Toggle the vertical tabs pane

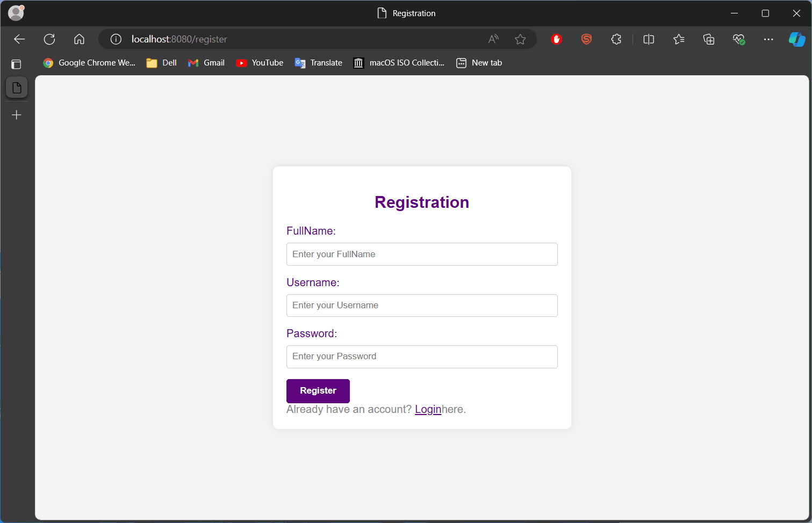pos(16,64)
